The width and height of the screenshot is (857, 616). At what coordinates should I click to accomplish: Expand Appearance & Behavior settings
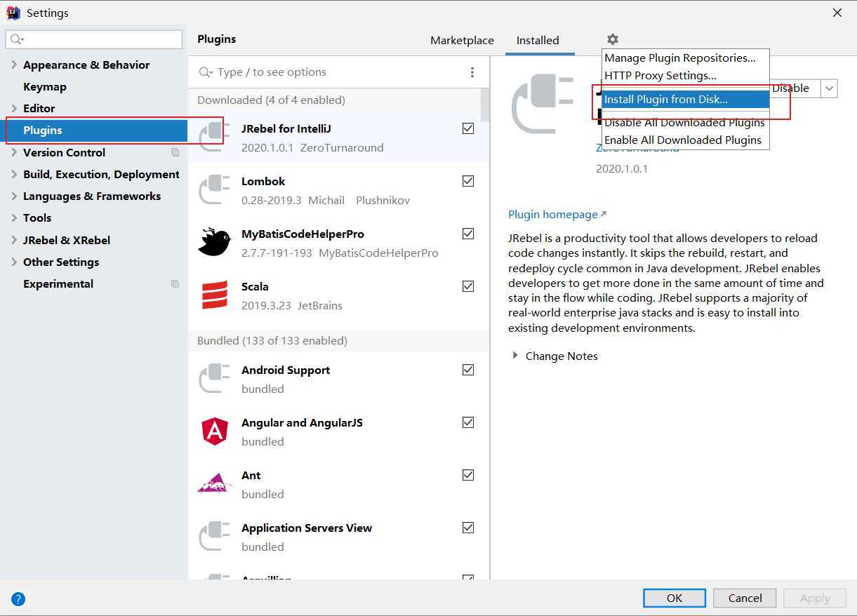click(14, 65)
